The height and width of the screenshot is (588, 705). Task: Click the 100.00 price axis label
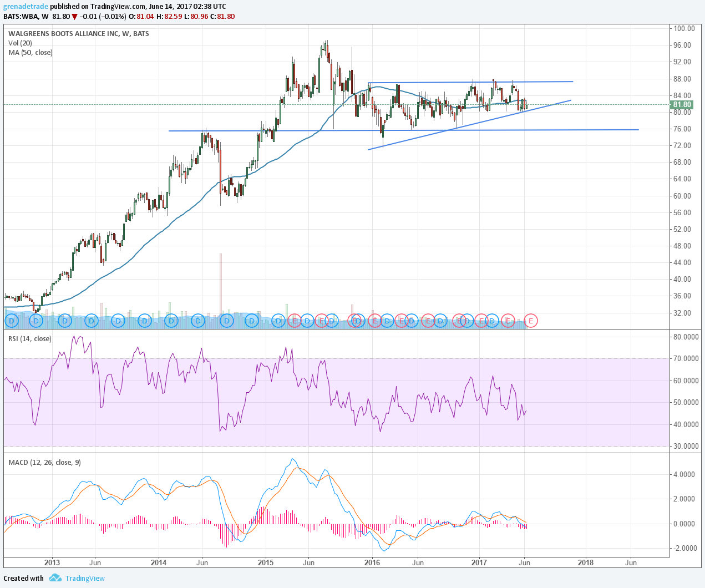[x=684, y=28]
